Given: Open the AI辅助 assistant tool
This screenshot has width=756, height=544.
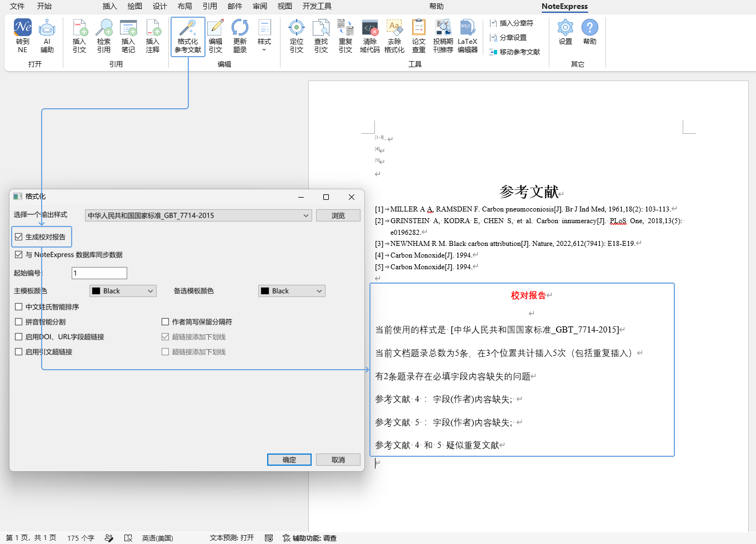Looking at the screenshot, I should tap(47, 36).
